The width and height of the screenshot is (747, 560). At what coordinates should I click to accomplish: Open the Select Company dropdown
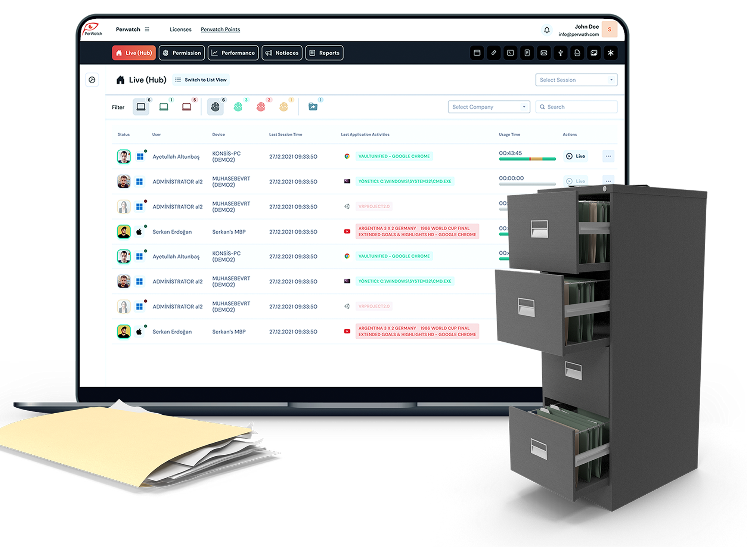489,107
